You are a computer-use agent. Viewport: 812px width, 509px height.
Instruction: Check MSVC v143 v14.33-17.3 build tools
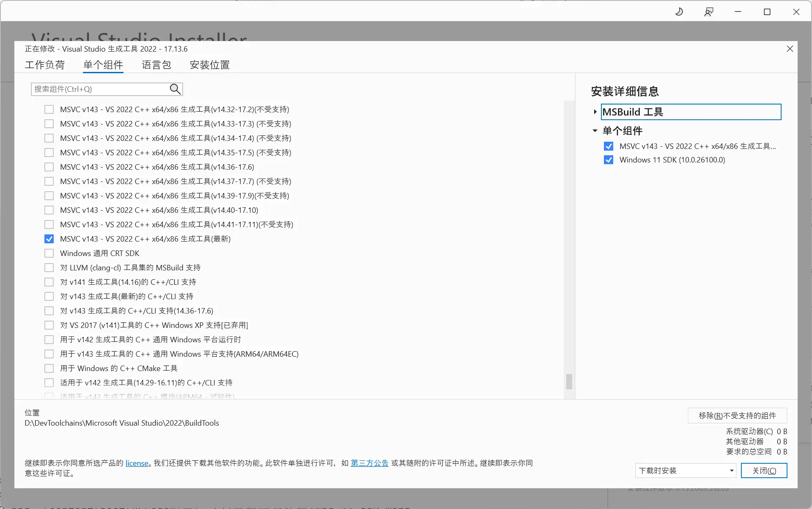(49, 124)
